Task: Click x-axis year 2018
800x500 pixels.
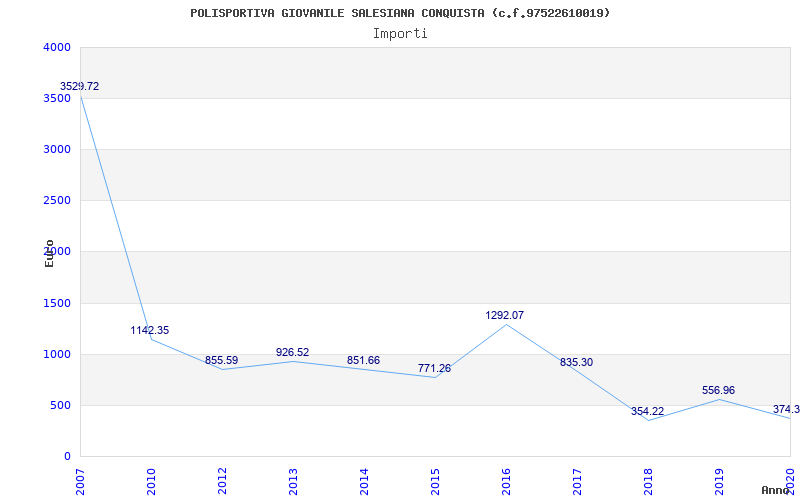Action: click(x=648, y=481)
